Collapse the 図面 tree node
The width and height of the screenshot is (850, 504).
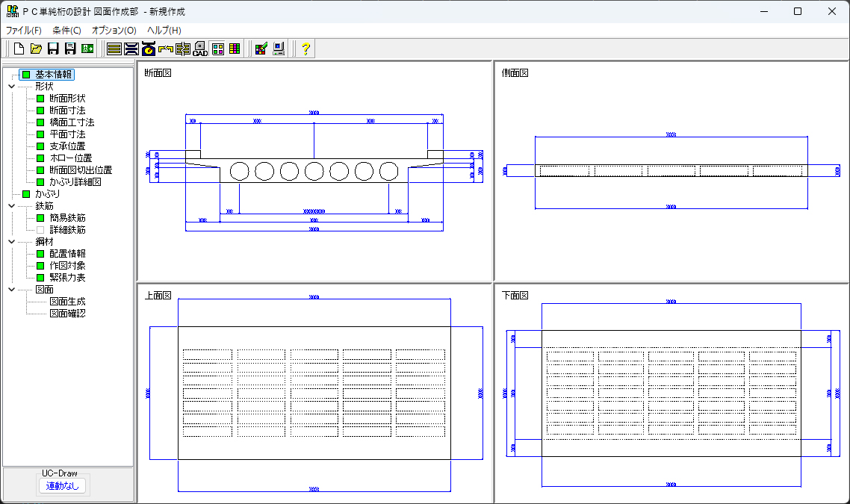tap(11, 290)
